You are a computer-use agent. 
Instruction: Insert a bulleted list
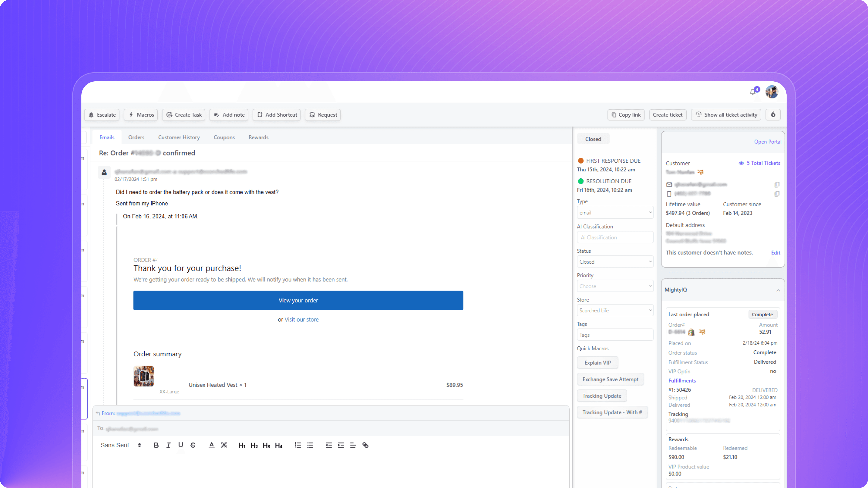(x=310, y=445)
